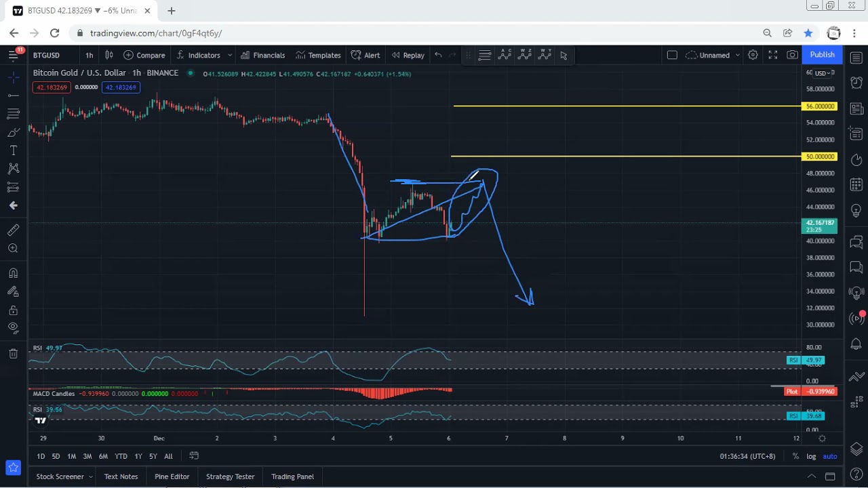Open the prediction and measurement tools
The height and width of the screenshot is (488, 868).
tap(13, 187)
